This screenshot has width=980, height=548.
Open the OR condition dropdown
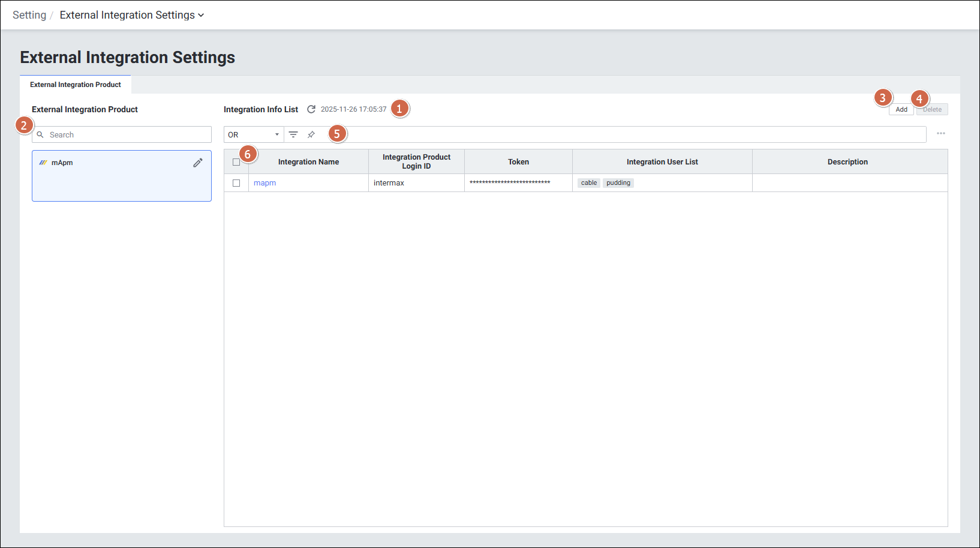[x=254, y=134]
